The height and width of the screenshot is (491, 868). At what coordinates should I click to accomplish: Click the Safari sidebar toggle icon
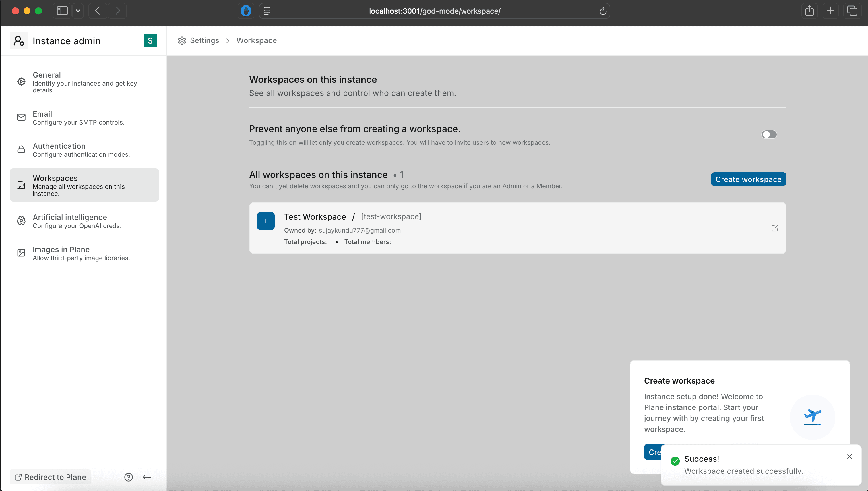(62, 11)
